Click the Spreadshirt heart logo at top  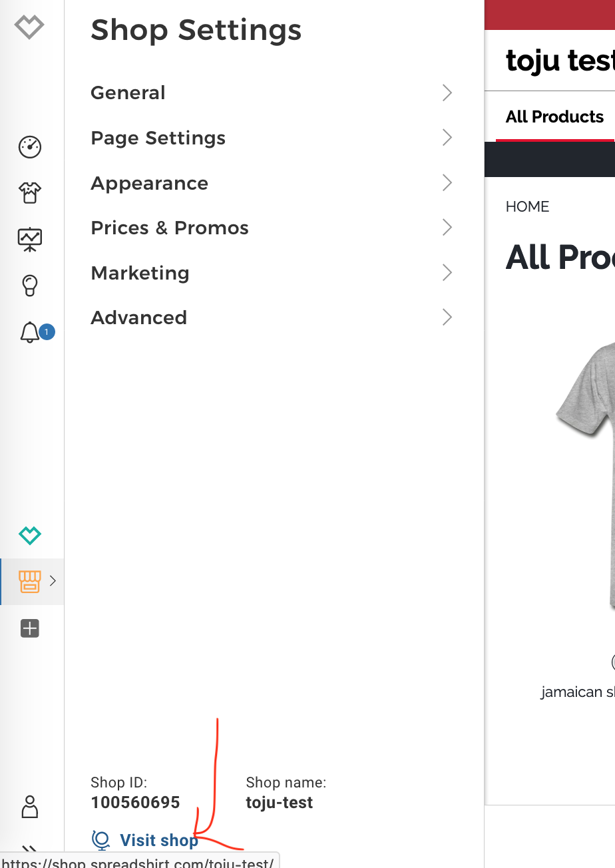tap(29, 28)
